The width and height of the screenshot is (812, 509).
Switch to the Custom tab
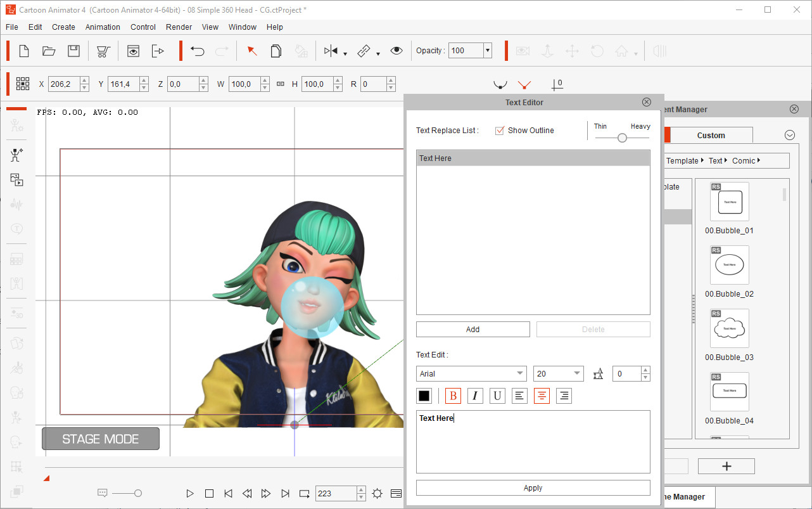click(711, 135)
